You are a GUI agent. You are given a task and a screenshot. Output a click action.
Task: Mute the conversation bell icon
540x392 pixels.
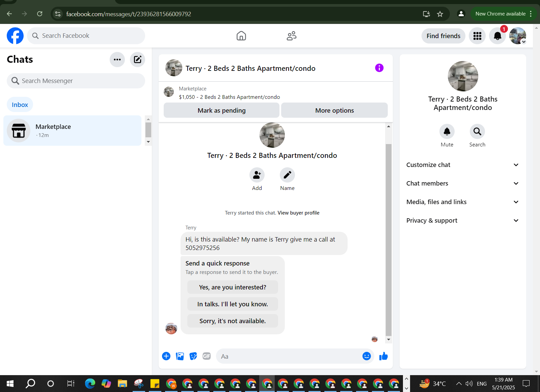pos(447,131)
